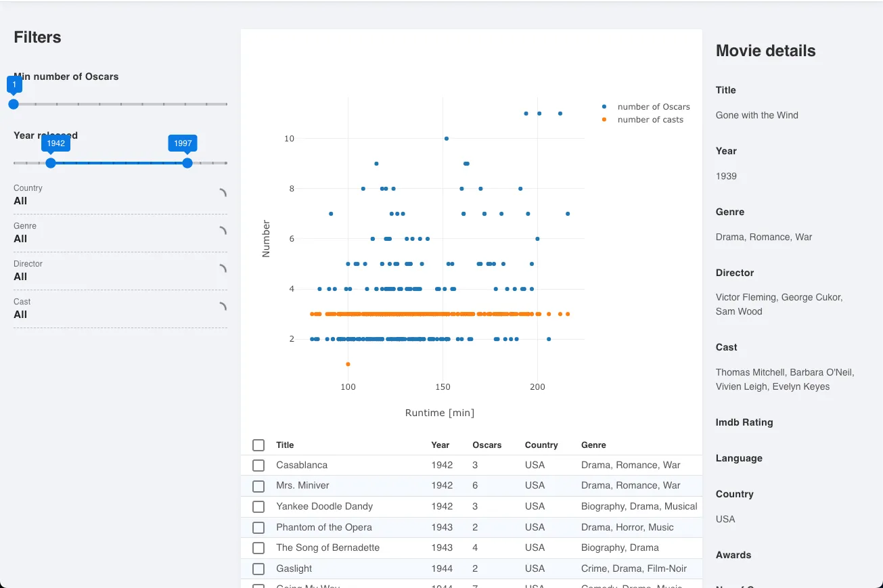883x588 pixels.
Task: Sort table by the Year column header
Action: pos(440,445)
